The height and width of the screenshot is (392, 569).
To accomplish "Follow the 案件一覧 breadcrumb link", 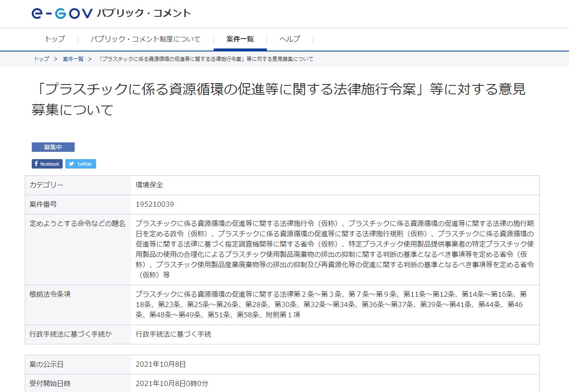I will (x=73, y=59).
